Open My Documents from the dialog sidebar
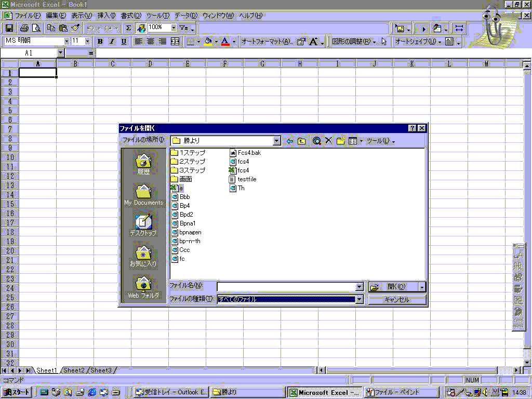Screen dimensions: 532x399 coord(143,195)
